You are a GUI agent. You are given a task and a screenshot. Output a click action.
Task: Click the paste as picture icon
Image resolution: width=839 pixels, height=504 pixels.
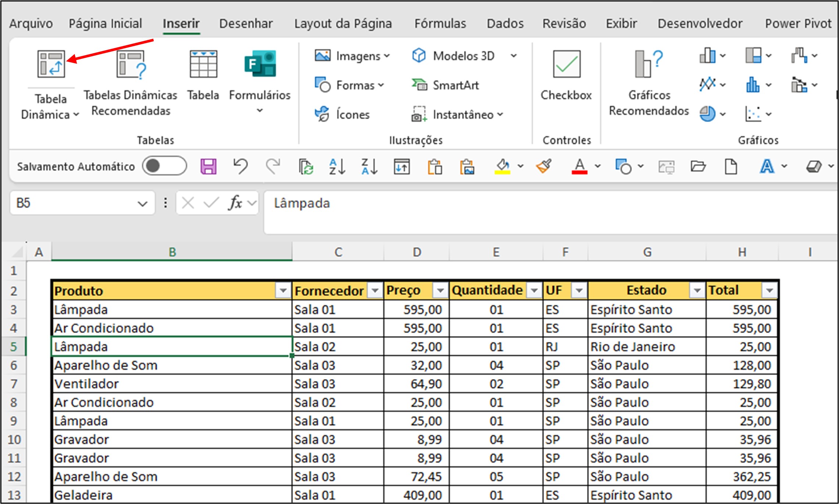[467, 167]
